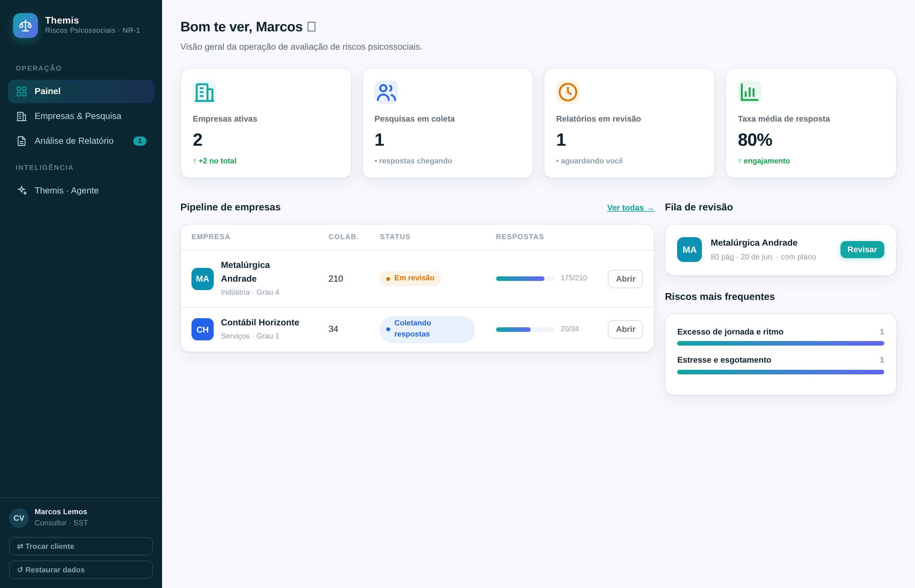Click the COLAB. column header
This screenshot has height=588, width=915.
(343, 237)
